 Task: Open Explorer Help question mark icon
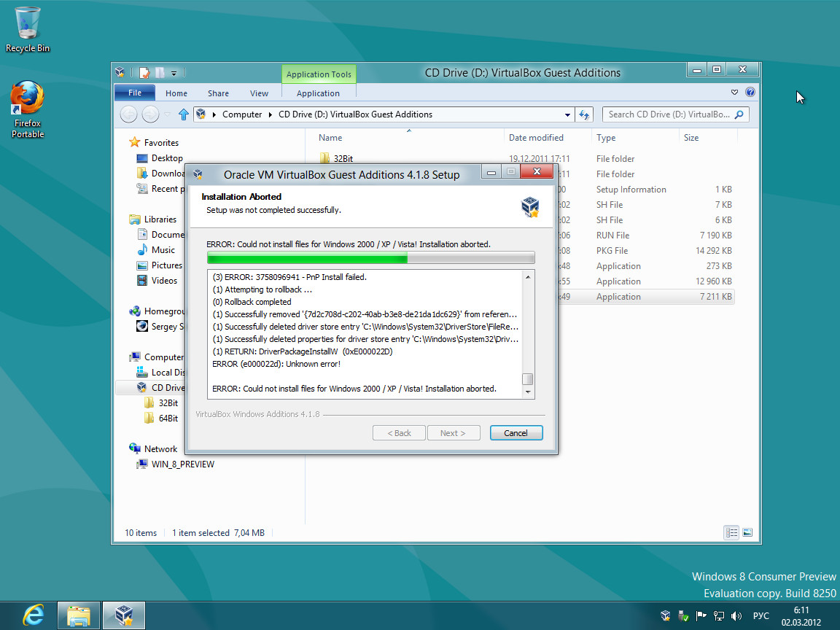click(x=750, y=92)
